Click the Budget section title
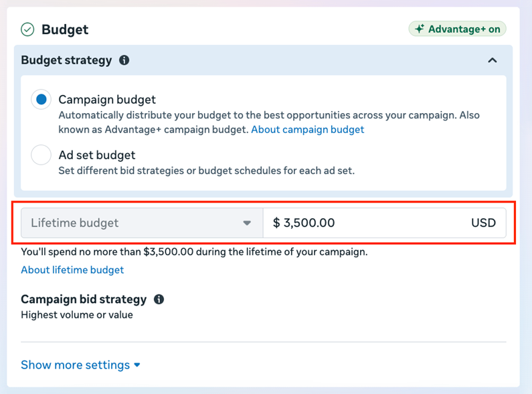This screenshot has width=532, height=394. (x=65, y=29)
